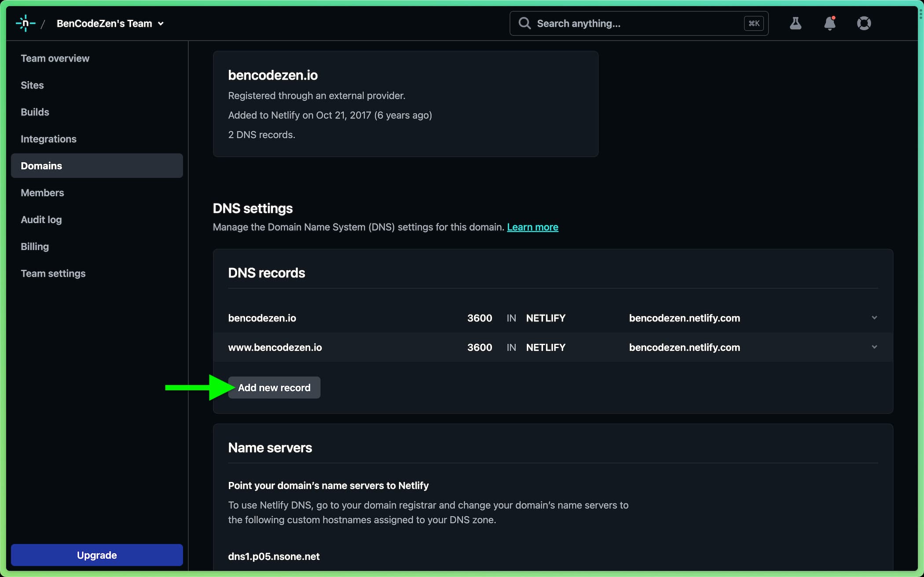Expand the www.bencodezen.io DNS record

(874, 347)
